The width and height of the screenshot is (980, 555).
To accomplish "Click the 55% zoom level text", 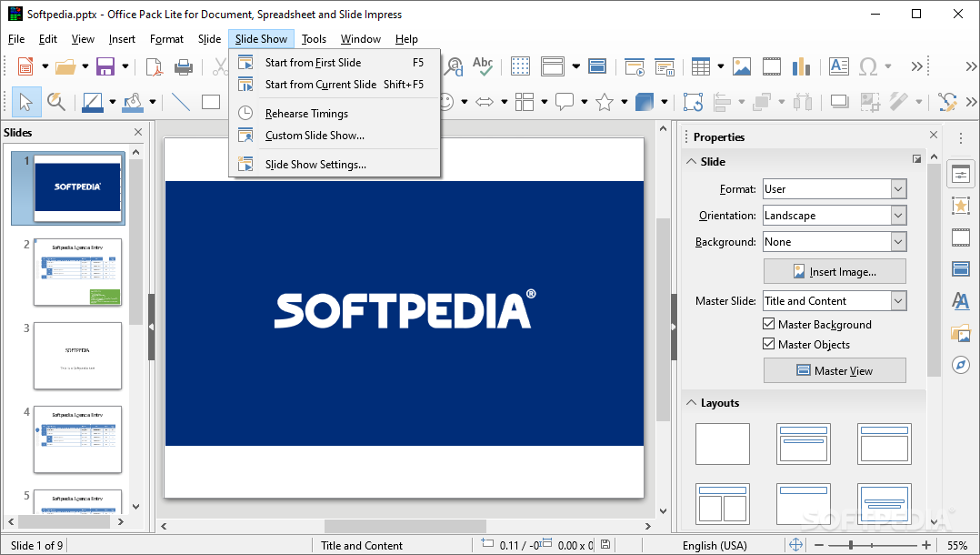I will (957, 546).
